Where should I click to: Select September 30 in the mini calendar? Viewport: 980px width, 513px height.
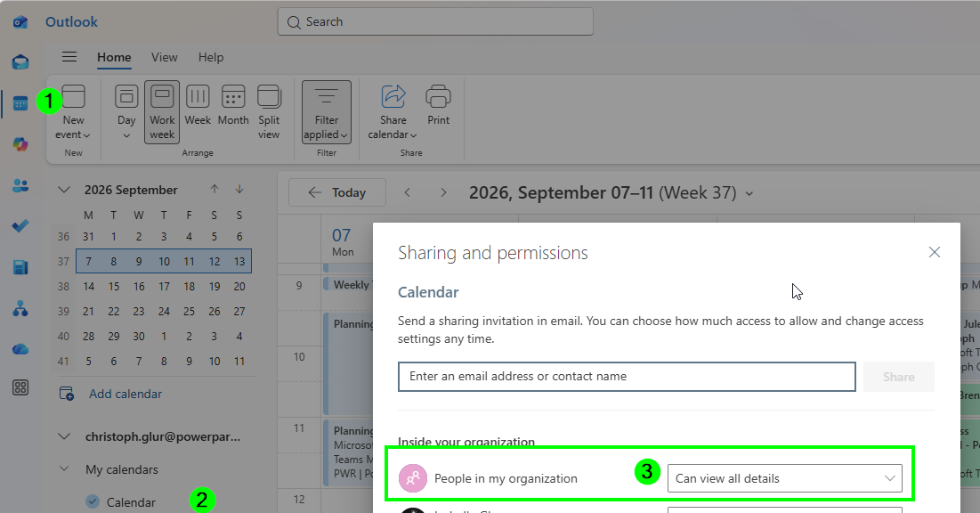pyautogui.click(x=139, y=337)
